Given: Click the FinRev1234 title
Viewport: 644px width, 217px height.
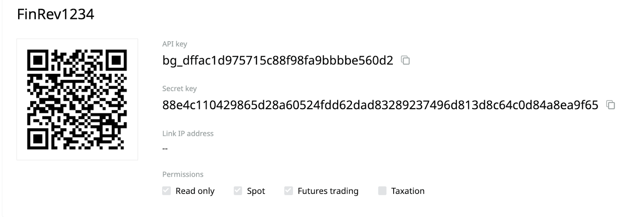Looking at the screenshot, I should pos(56,15).
